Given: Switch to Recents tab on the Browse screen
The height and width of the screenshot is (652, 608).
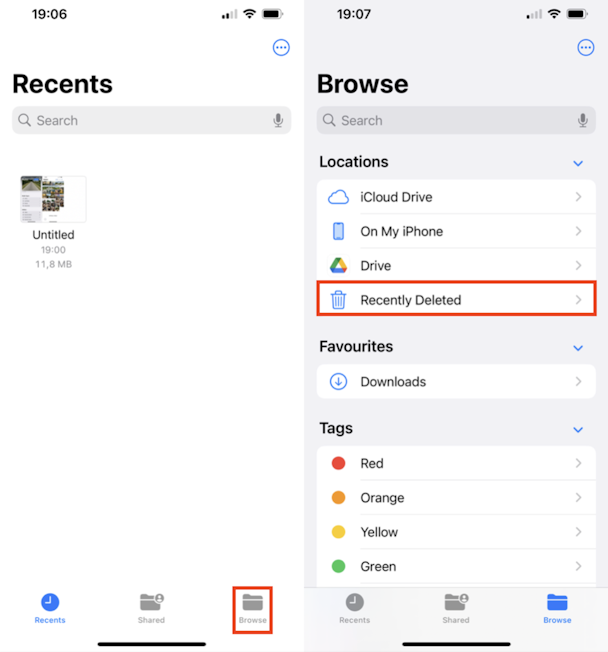Looking at the screenshot, I should (x=354, y=609).
